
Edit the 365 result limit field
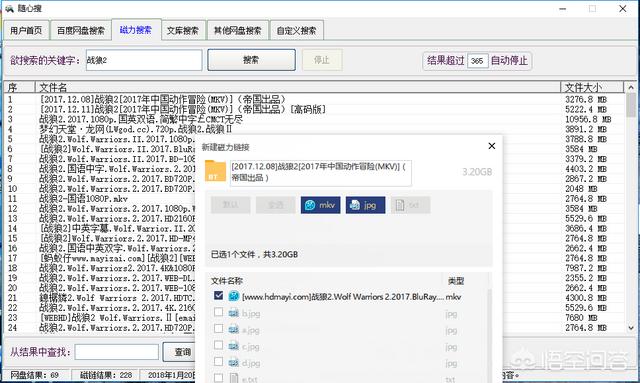pyautogui.click(x=477, y=61)
